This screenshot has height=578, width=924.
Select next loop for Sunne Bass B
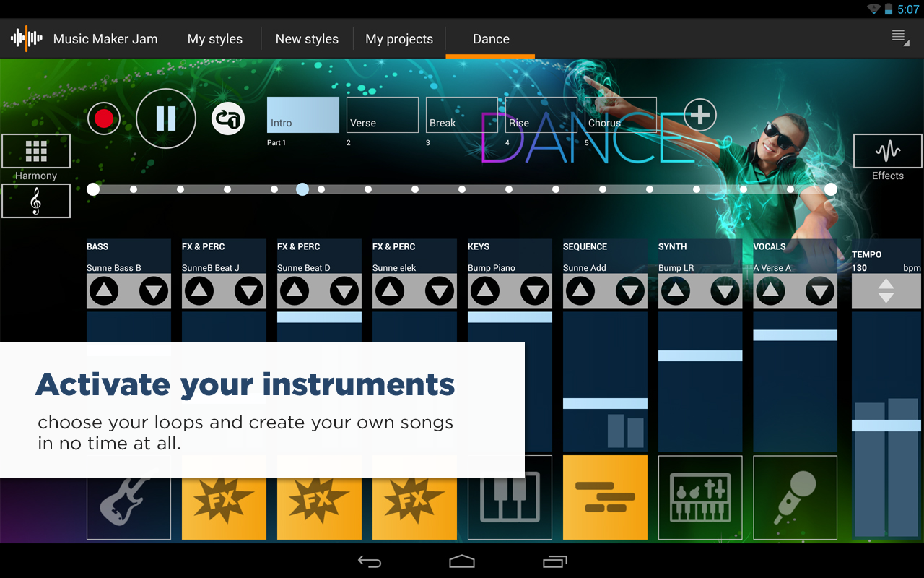[x=154, y=291]
